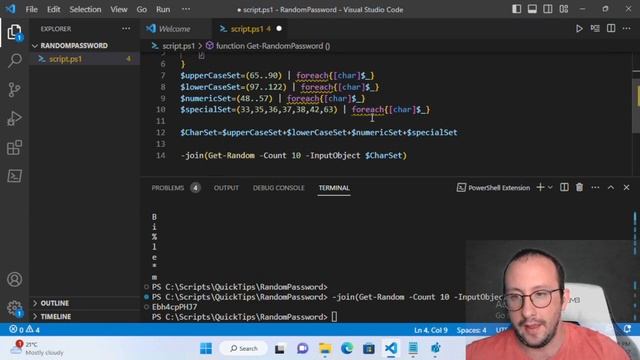Screen dimensions: 640x360
Task: Click the PowerShell Extension terminal label
Action: pos(493,188)
